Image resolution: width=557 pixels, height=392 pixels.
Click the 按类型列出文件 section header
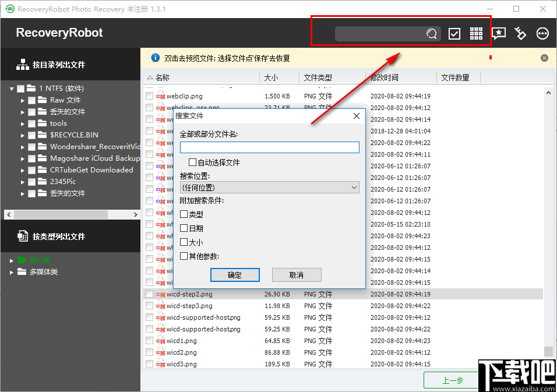[x=70, y=236]
